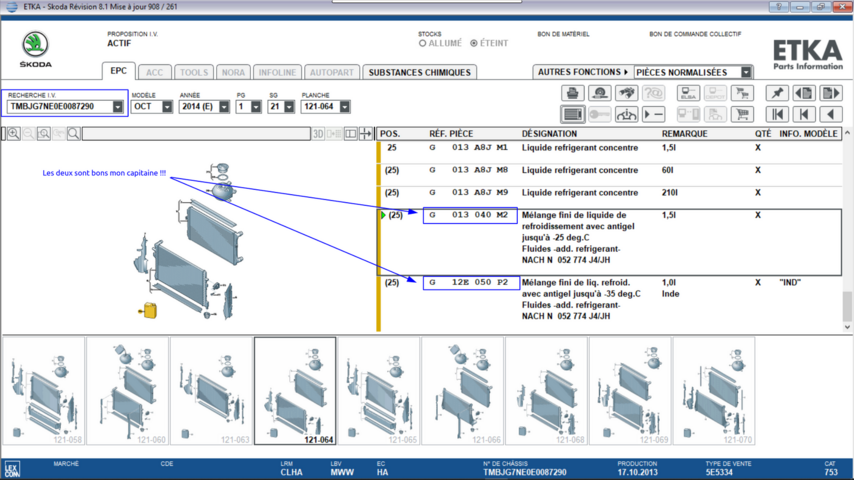This screenshot has height=480, width=854.
Task: Open the SG 21 dropdown
Action: pos(289,107)
